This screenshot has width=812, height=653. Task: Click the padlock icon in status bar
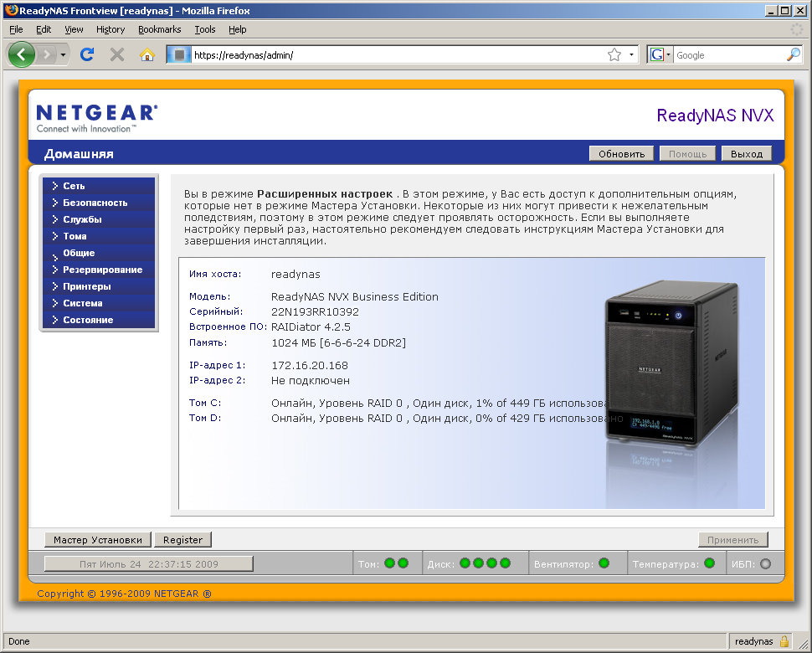click(x=784, y=641)
